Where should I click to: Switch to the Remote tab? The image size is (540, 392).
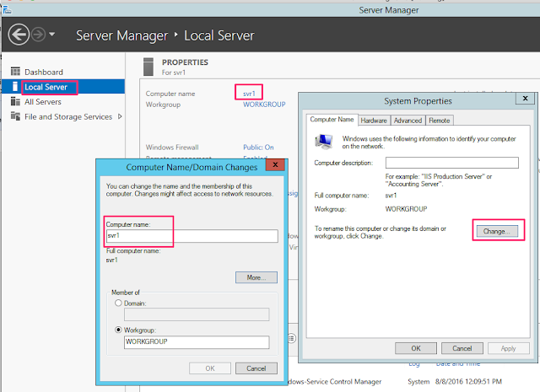(439, 121)
